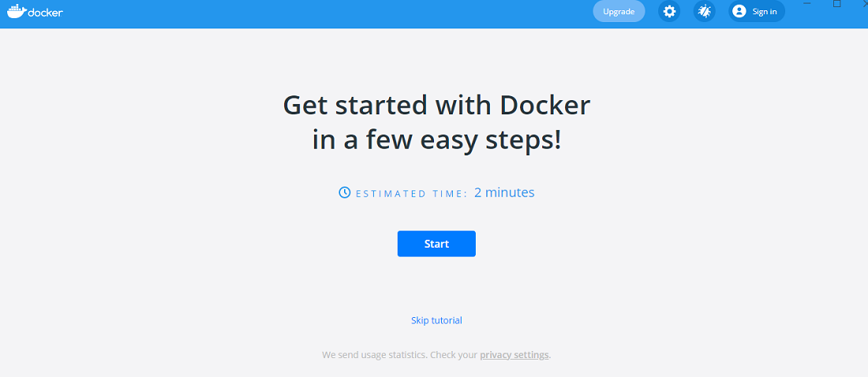Click the user avatar icon in Sign in

pyautogui.click(x=739, y=11)
